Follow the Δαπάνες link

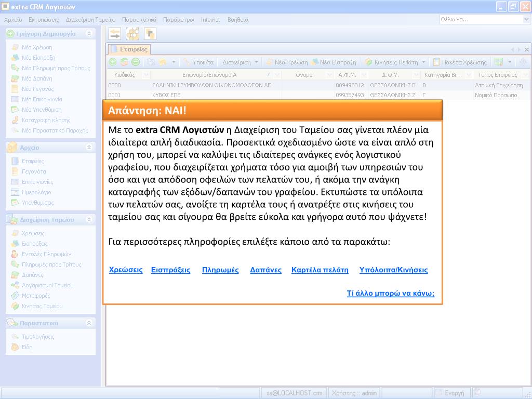point(265,270)
